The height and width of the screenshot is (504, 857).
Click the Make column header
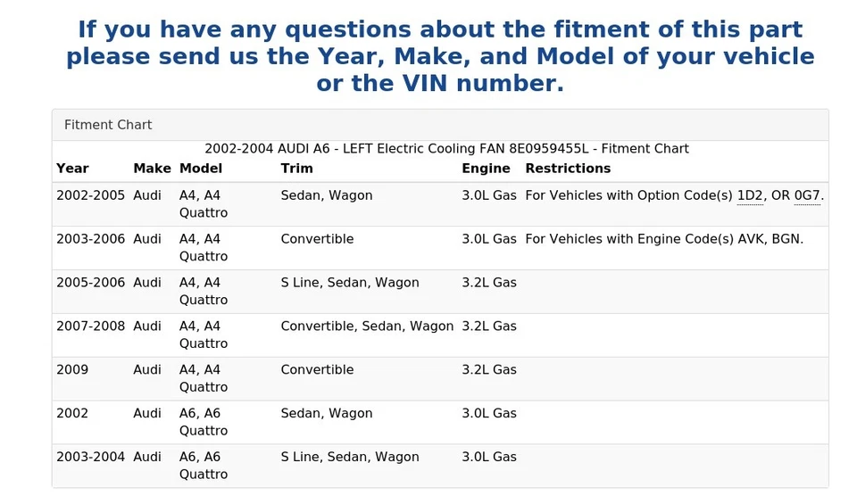pyautogui.click(x=152, y=169)
